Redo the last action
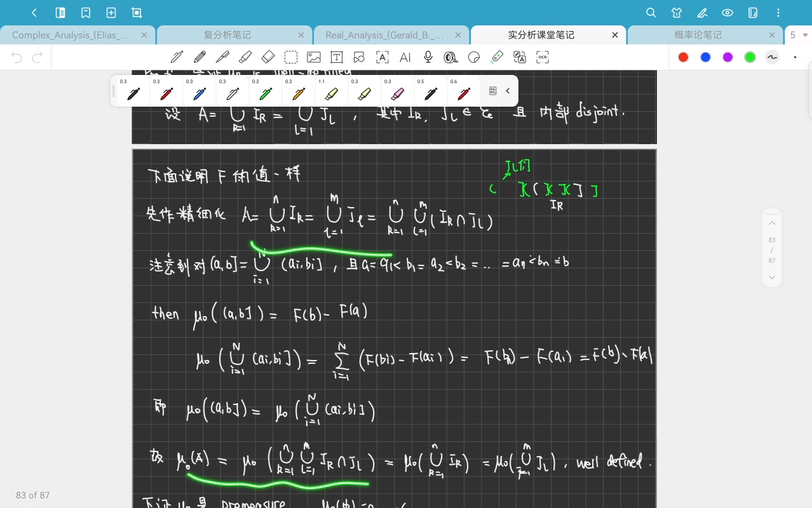Image resolution: width=812 pixels, height=508 pixels. [37, 58]
